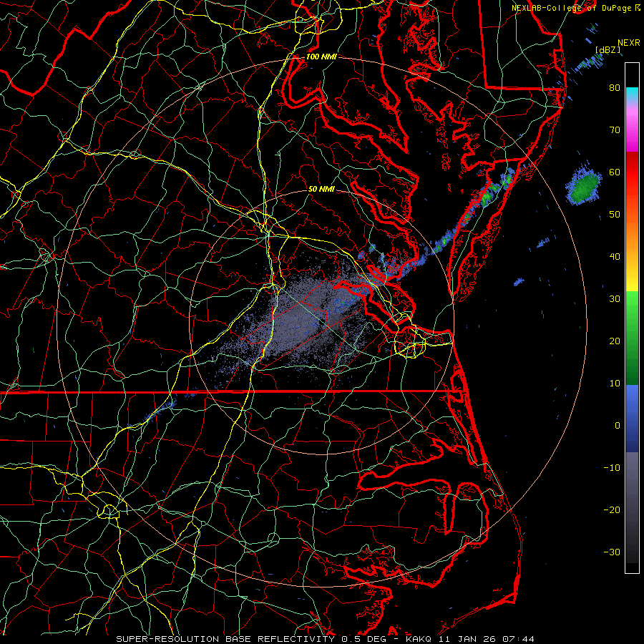Select the -30 value on the dBZ scale
Image resolution: width=644 pixels, height=644 pixels.
click(612, 552)
